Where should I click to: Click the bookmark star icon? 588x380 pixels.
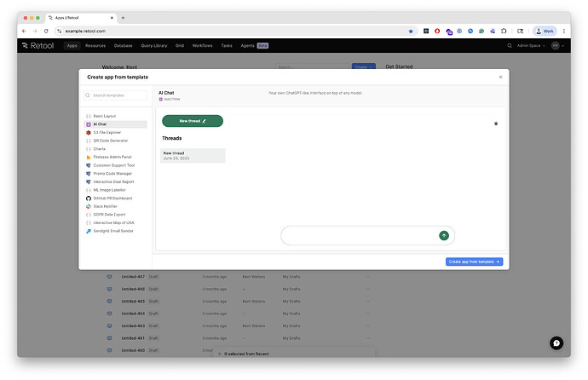(411, 32)
